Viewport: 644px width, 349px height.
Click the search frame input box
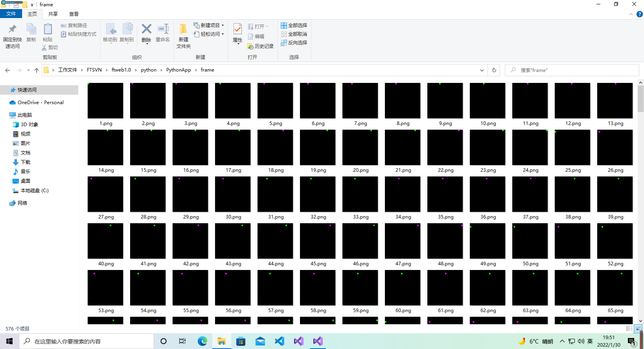(572, 70)
